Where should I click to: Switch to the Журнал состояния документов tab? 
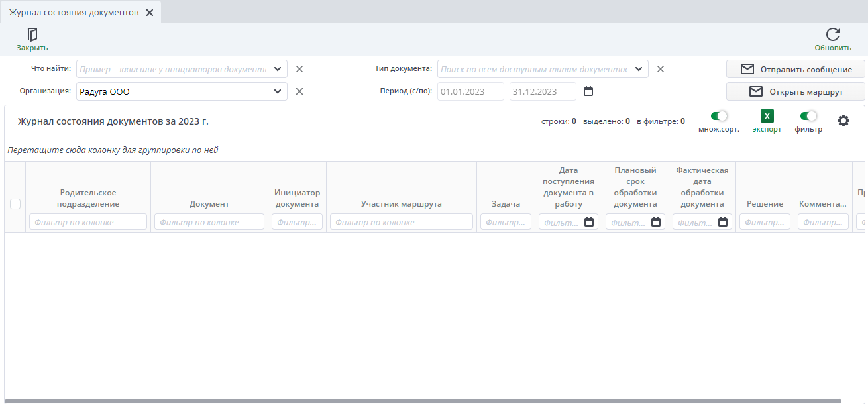click(x=73, y=11)
